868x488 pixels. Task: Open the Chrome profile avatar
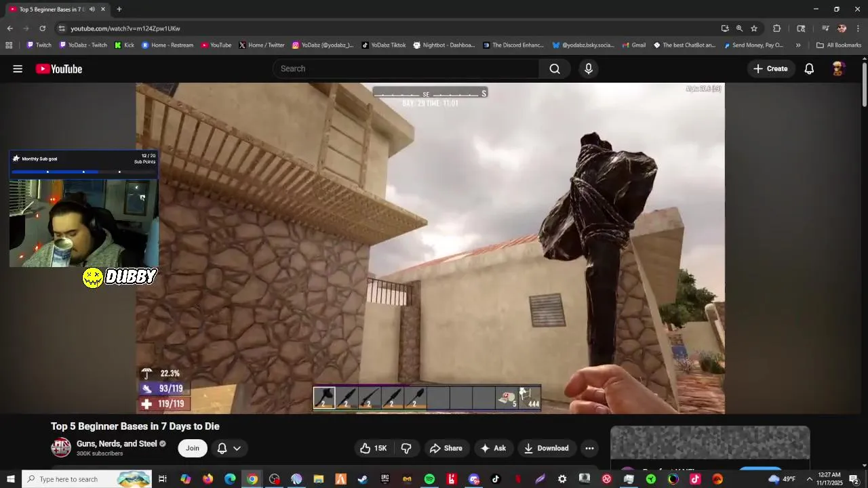point(842,28)
